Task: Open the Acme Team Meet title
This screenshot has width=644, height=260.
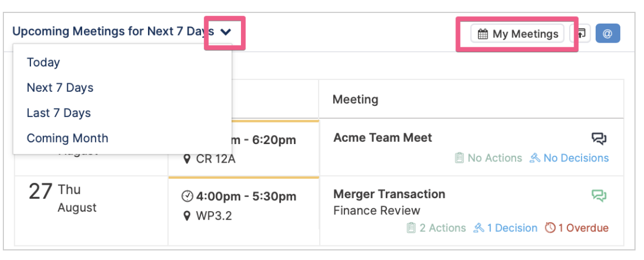Action: [x=382, y=138]
